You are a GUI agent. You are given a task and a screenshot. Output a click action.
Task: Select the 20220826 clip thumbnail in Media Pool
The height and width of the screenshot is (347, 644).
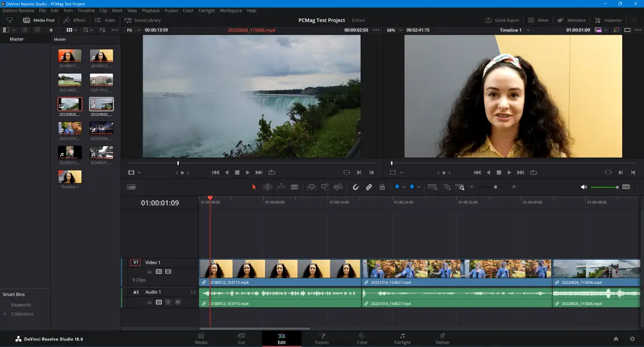[69, 104]
